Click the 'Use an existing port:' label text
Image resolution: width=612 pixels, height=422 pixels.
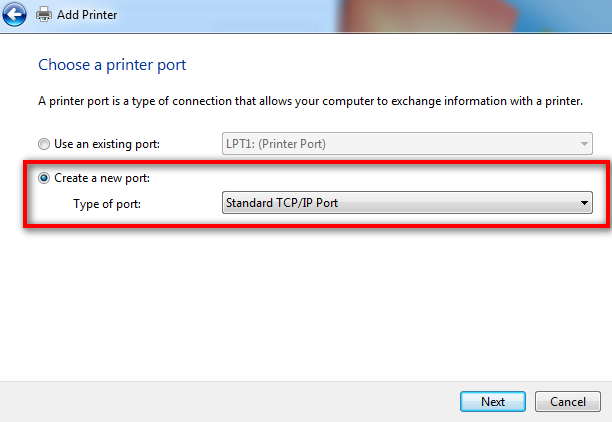pyautogui.click(x=107, y=144)
